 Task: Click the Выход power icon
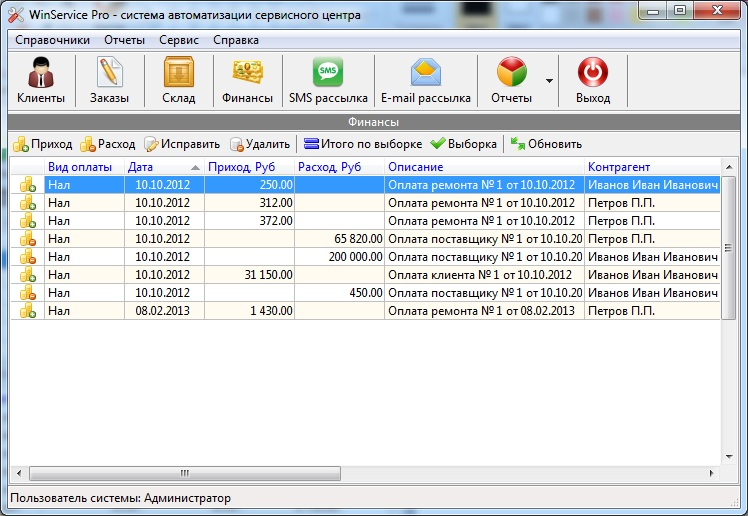coord(593,80)
